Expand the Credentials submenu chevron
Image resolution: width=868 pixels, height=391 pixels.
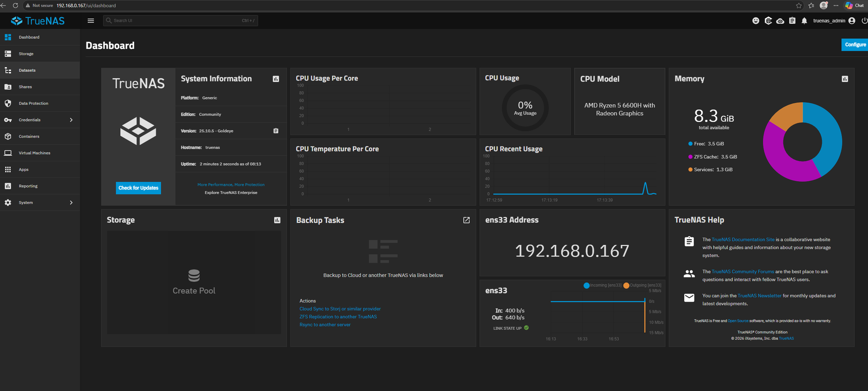pos(71,120)
